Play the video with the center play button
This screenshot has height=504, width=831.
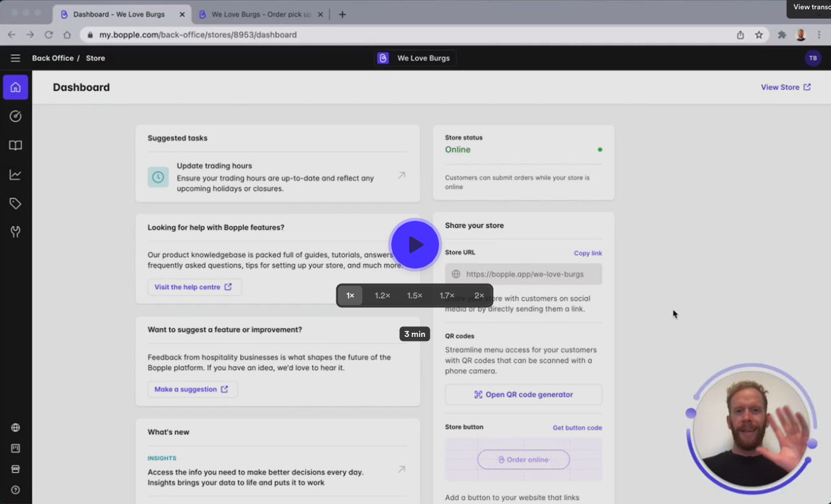tap(415, 245)
